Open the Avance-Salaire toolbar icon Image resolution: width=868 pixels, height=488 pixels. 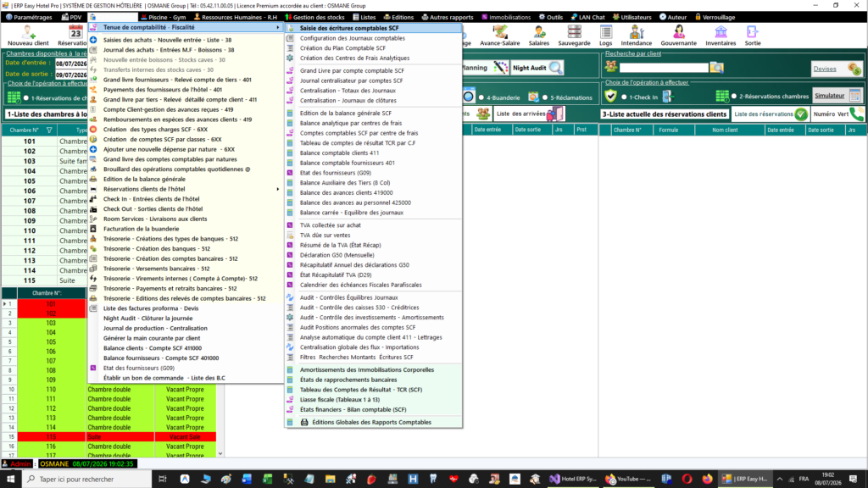point(500,36)
